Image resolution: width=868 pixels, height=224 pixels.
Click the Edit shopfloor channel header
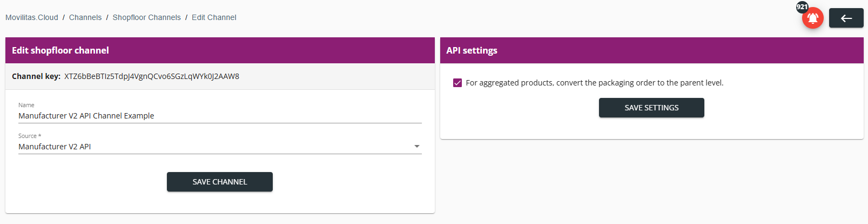60,50
